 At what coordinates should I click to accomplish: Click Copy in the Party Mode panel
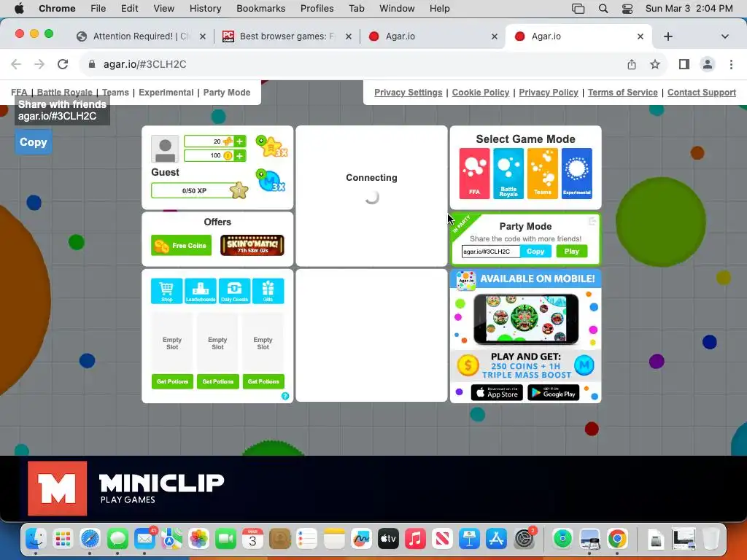click(535, 252)
